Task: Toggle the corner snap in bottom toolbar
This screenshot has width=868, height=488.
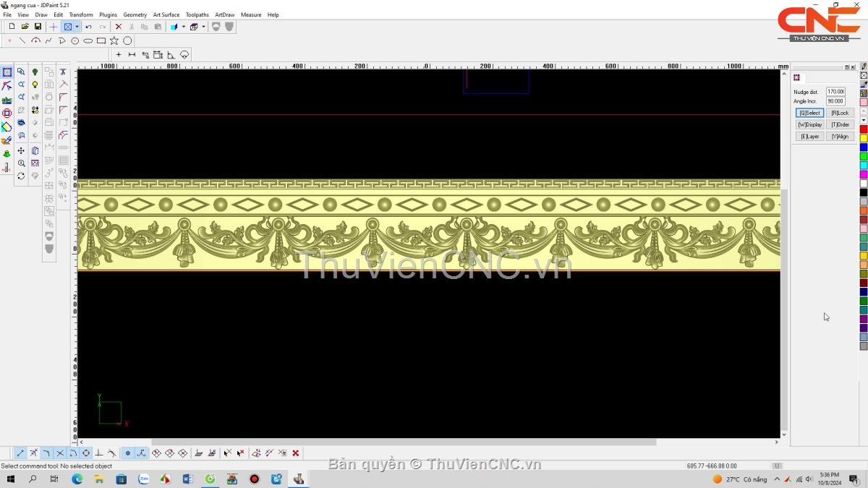Action: coord(46,453)
